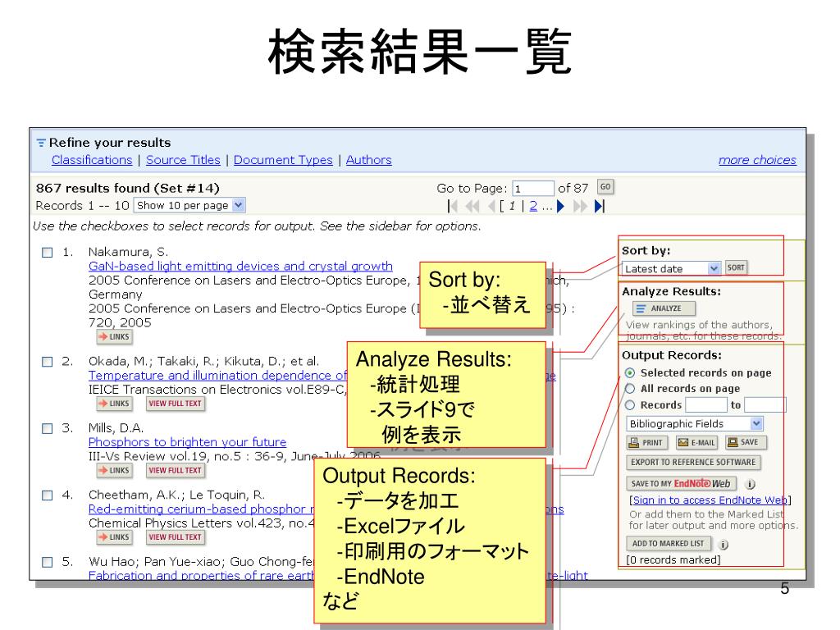Check the box for record 1 Nakamura
Image resolution: width=840 pixels, height=630 pixels.
coord(47,253)
